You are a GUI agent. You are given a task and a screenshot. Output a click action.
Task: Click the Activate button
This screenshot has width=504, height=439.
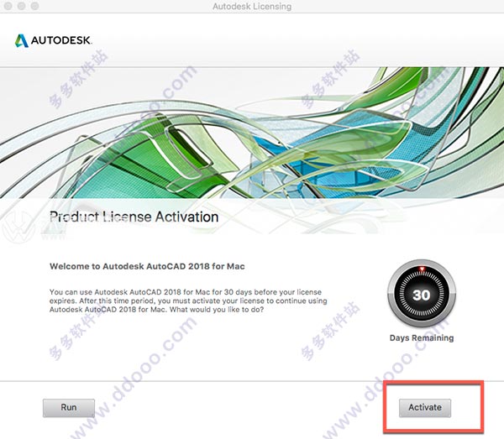tap(425, 408)
